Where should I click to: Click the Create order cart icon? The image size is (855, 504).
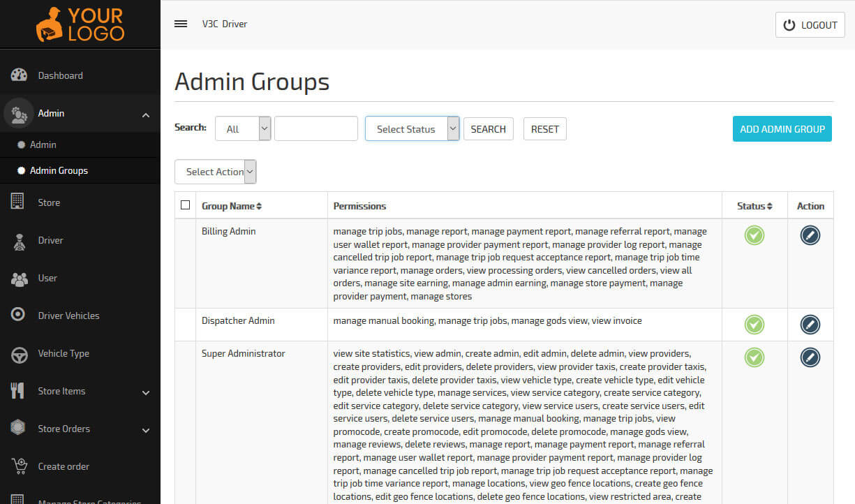[19, 466]
